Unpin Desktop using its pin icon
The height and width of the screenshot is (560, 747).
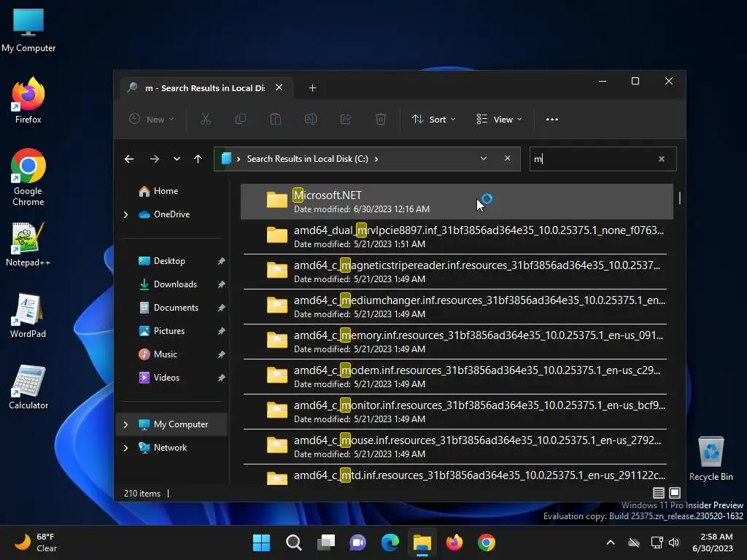(221, 261)
